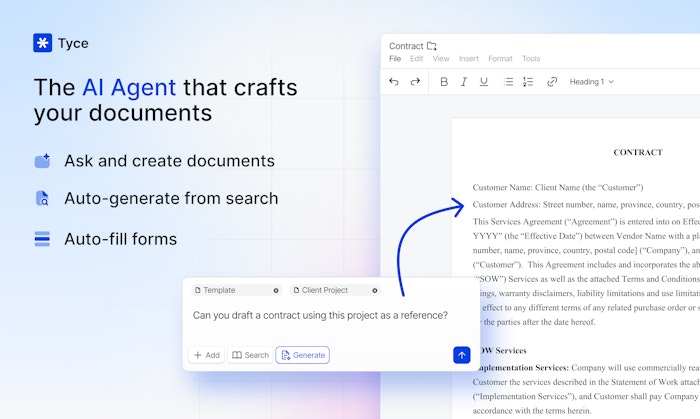Click the insert link icon

point(552,82)
